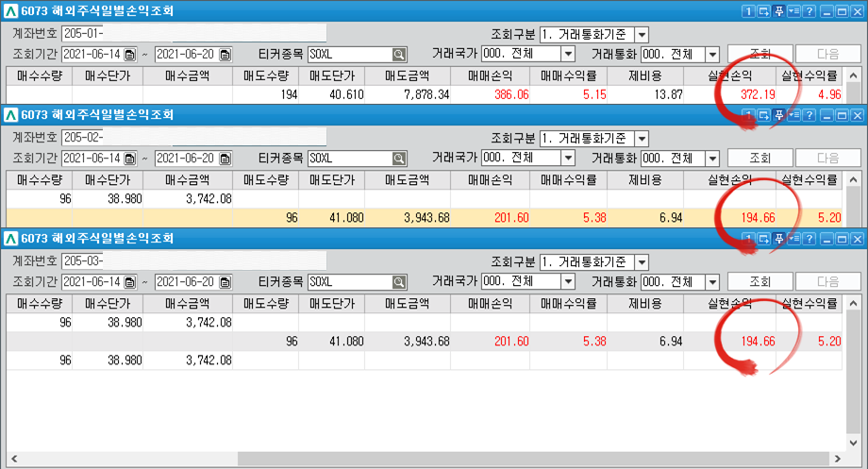The width and height of the screenshot is (868, 469).
Task: Expand 거래국가 dropdown in 205-02 window
Action: click(569, 159)
